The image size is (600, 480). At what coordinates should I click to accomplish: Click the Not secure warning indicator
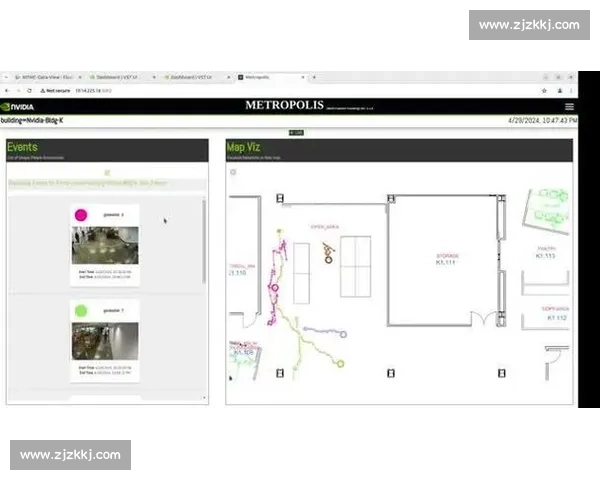pos(55,91)
